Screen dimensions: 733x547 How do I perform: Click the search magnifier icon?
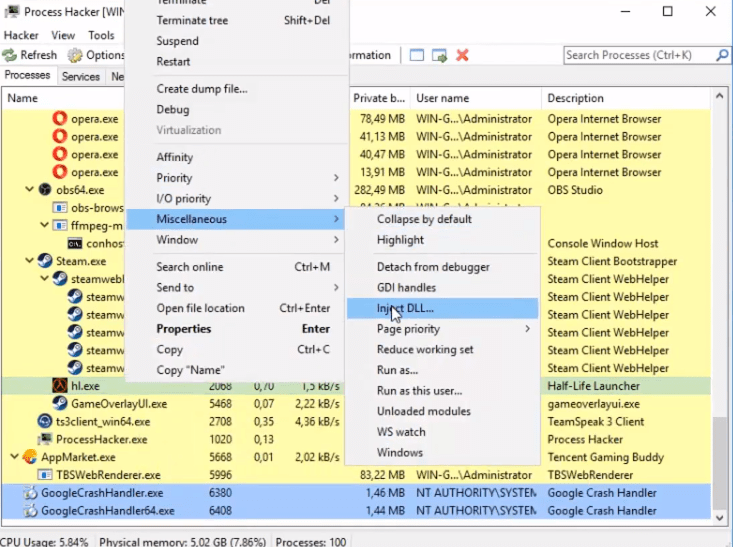[722, 55]
